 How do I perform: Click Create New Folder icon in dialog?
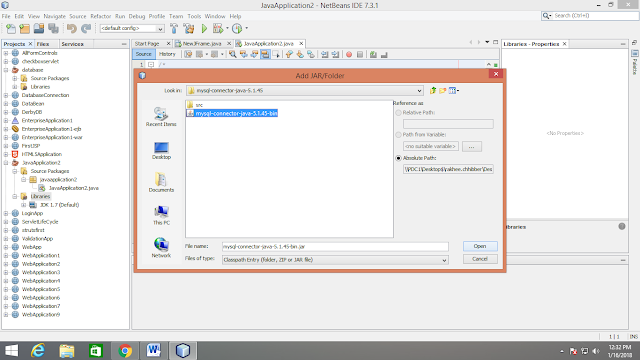[442, 91]
